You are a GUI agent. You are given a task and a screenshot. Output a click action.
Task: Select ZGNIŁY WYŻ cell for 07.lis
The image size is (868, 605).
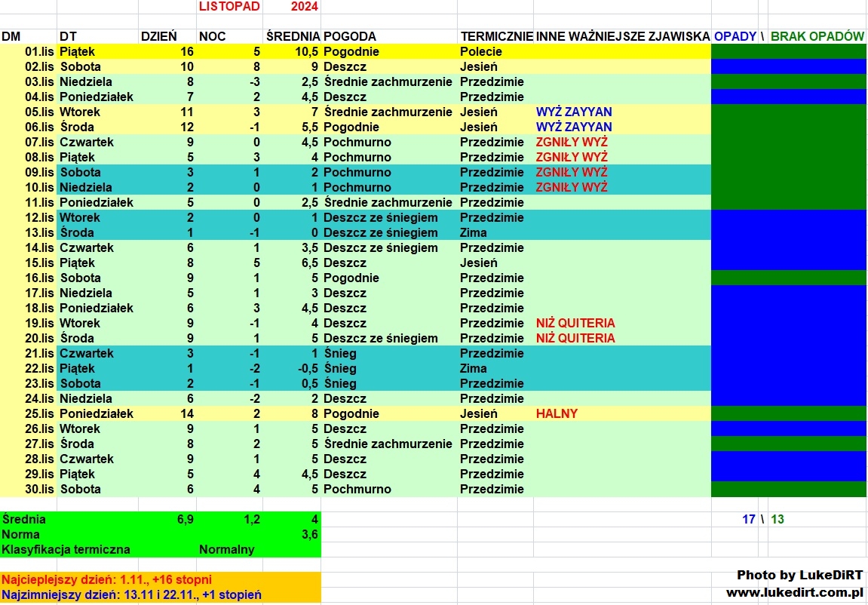(x=572, y=142)
